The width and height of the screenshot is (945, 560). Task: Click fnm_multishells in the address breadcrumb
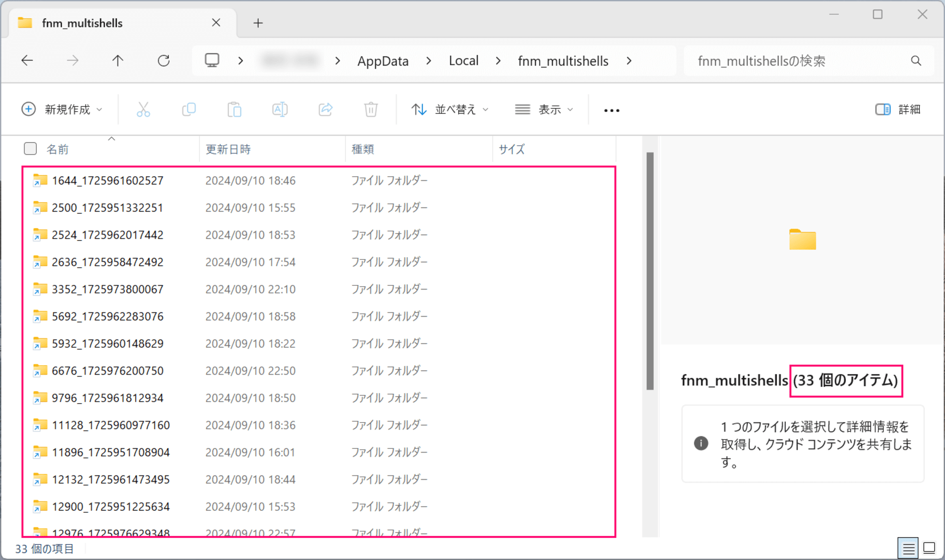click(563, 61)
